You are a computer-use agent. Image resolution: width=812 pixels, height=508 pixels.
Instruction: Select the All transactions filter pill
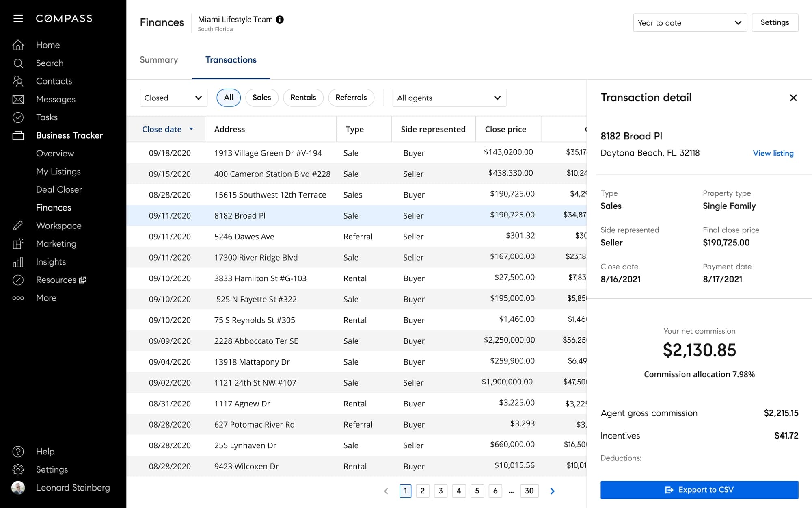click(229, 98)
